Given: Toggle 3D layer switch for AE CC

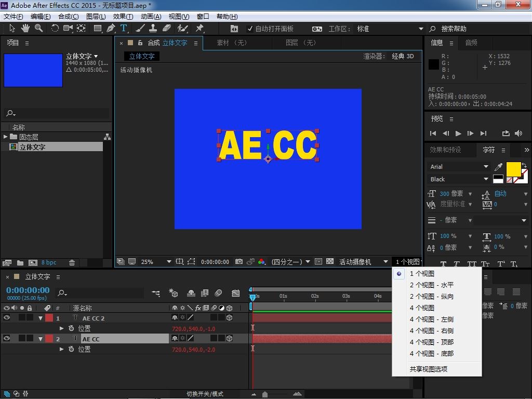Looking at the screenshot, I should [229, 339].
